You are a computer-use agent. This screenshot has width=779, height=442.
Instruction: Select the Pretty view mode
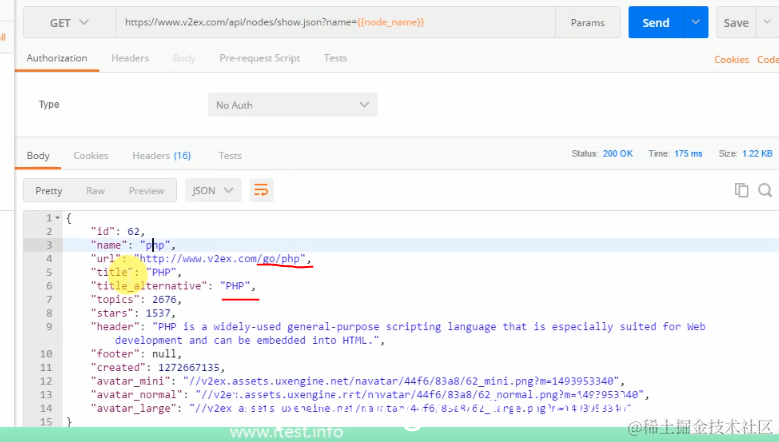click(49, 191)
